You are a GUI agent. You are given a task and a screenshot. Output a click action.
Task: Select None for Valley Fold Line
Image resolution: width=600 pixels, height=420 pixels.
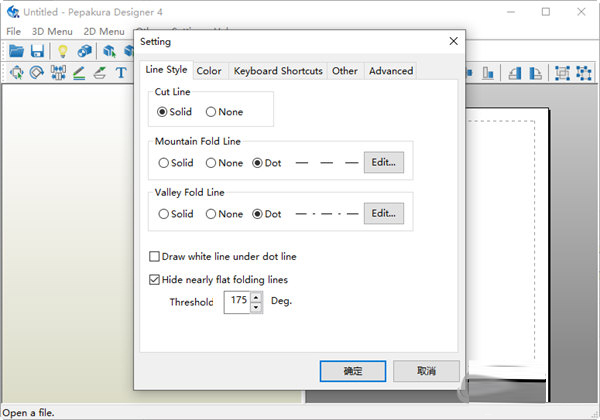tap(212, 214)
